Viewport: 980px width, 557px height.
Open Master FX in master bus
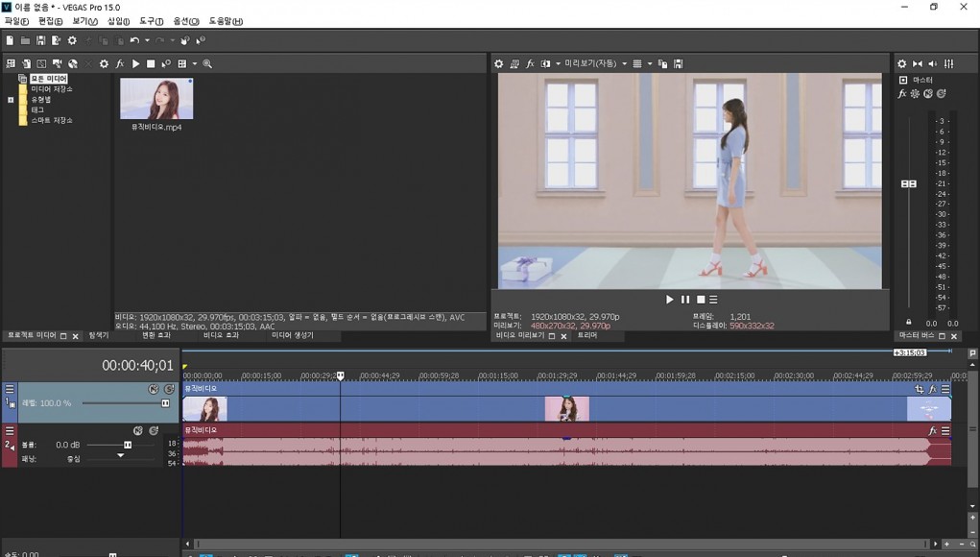[902, 94]
